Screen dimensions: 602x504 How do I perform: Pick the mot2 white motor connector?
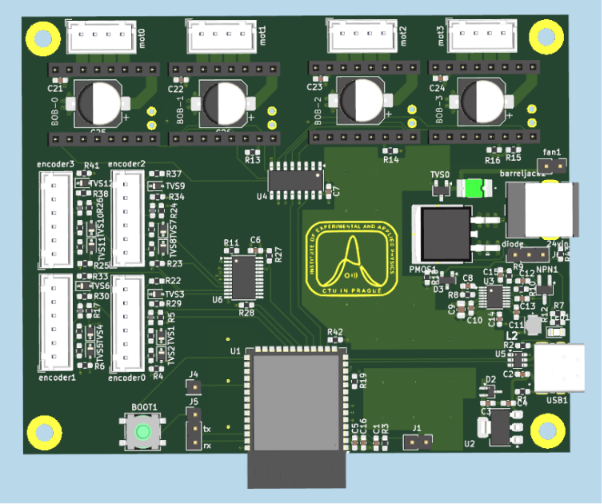pyautogui.click(x=362, y=36)
